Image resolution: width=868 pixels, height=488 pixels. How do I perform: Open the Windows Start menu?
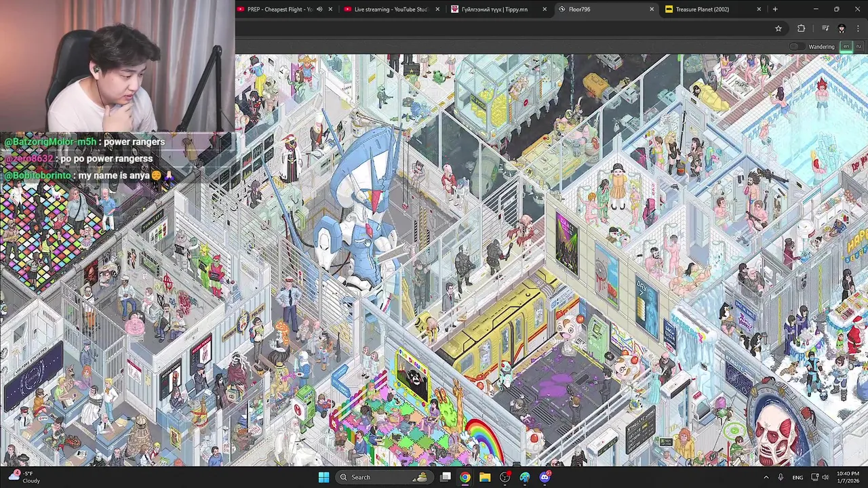[x=323, y=477]
